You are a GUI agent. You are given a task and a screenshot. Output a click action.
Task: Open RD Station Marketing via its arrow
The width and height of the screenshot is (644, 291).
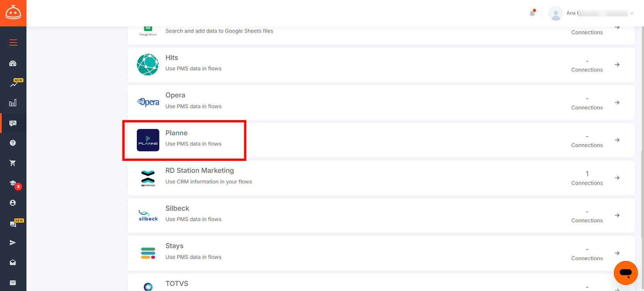617,178
